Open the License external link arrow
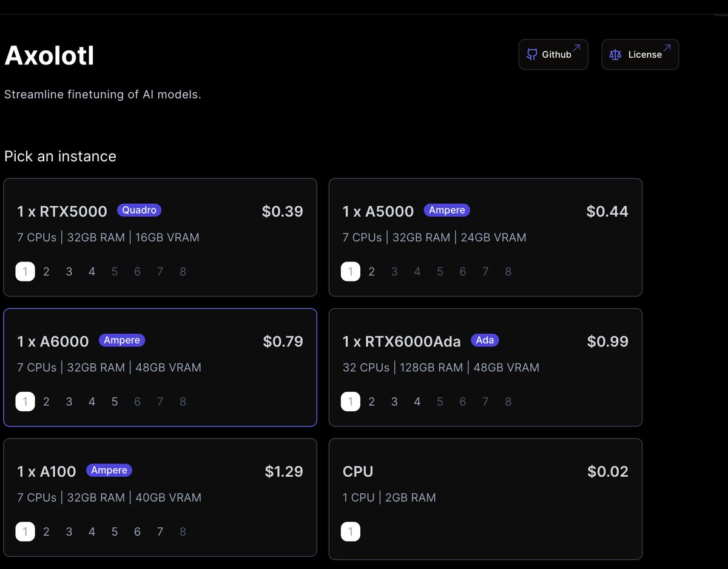This screenshot has height=569, width=728. 667,48
